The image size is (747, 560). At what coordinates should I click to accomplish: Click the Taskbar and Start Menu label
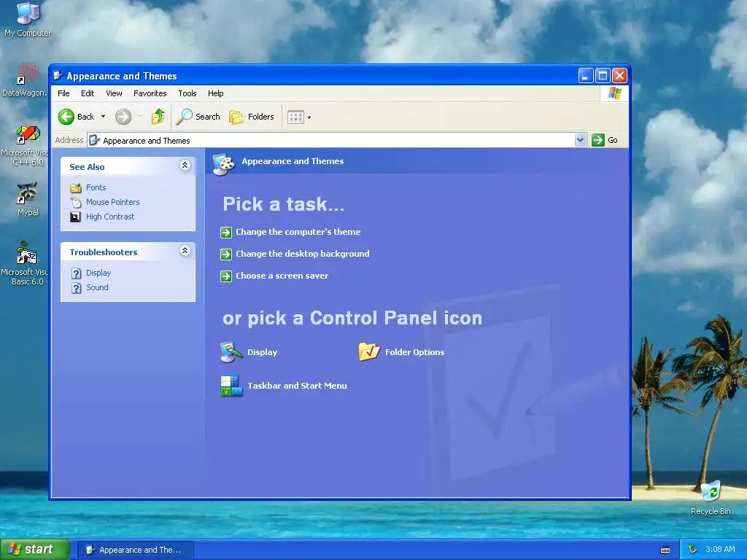[297, 386]
